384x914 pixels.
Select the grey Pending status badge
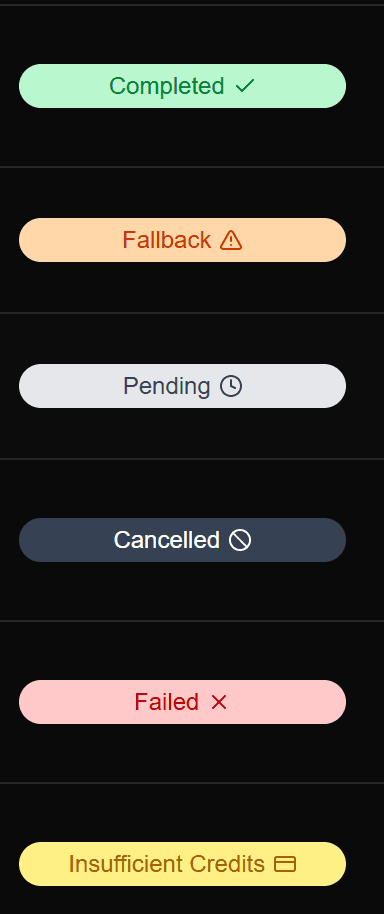click(182, 386)
